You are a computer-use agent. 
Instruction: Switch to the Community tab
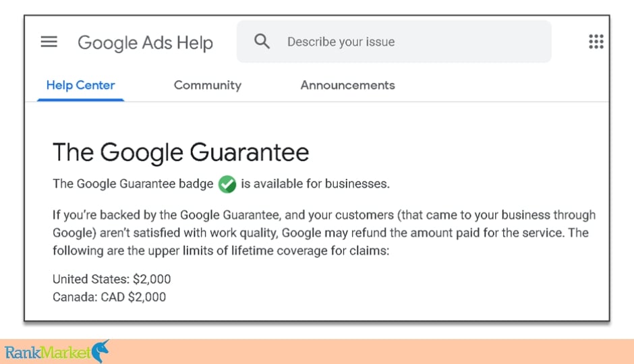[208, 85]
